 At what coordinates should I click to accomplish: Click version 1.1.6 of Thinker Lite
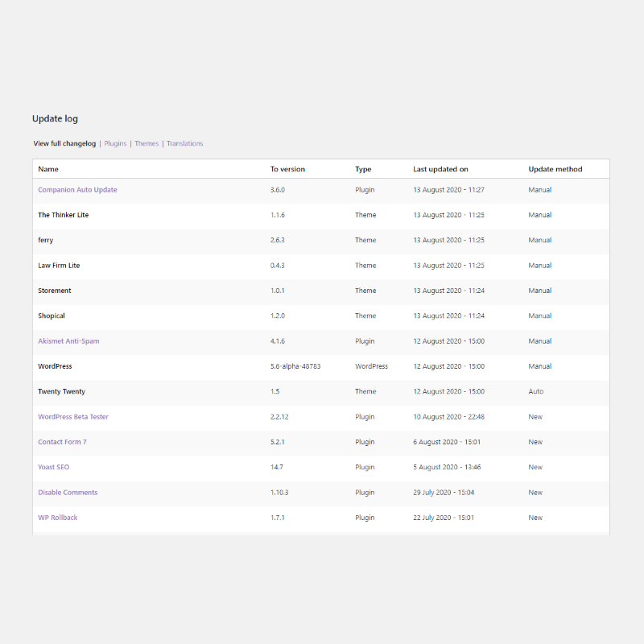click(x=278, y=215)
